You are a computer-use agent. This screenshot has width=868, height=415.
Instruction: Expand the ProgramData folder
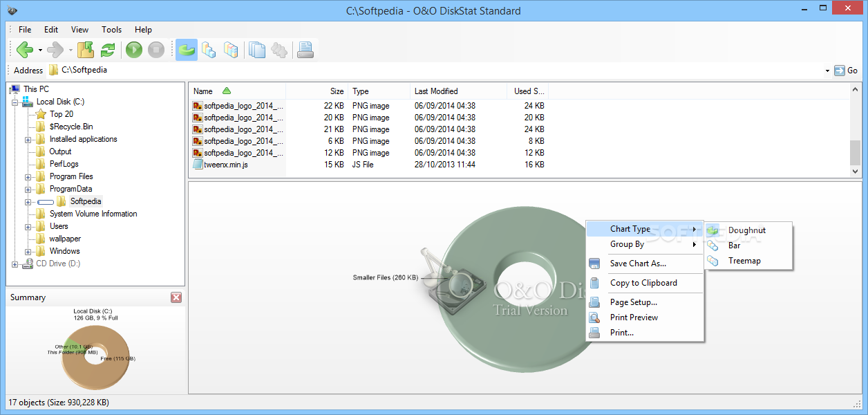(28, 189)
